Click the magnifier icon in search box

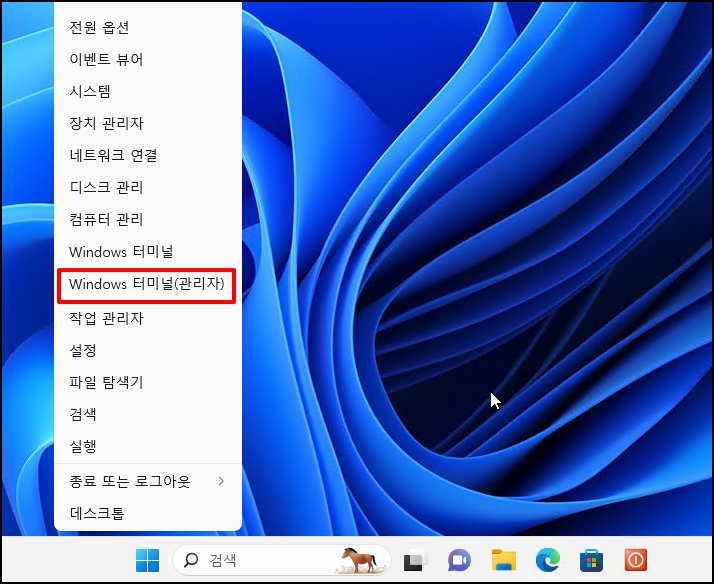(x=191, y=560)
